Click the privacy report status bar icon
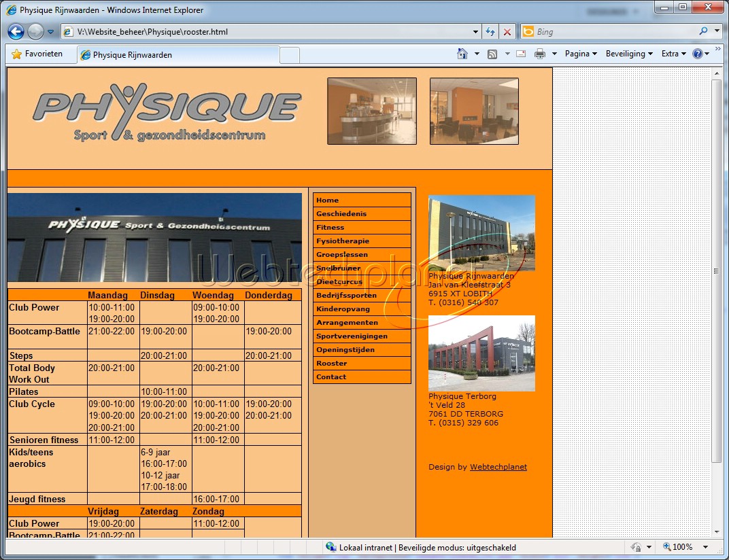Screen dimensions: 729x560 [636, 547]
